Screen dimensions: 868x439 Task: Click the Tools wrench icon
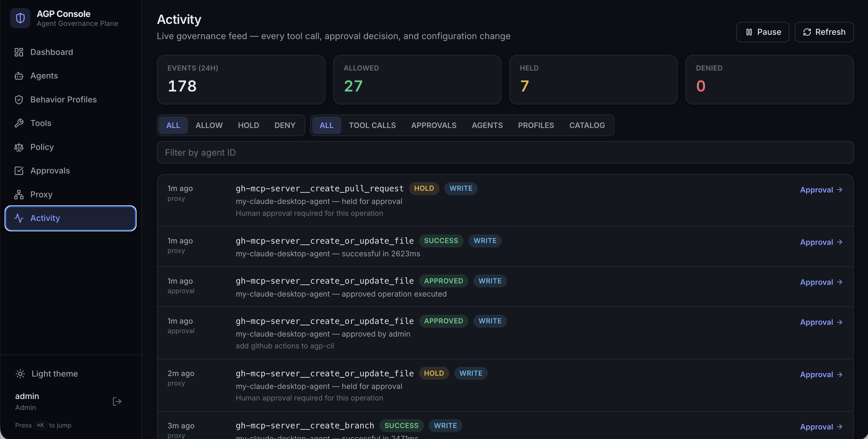tap(19, 123)
